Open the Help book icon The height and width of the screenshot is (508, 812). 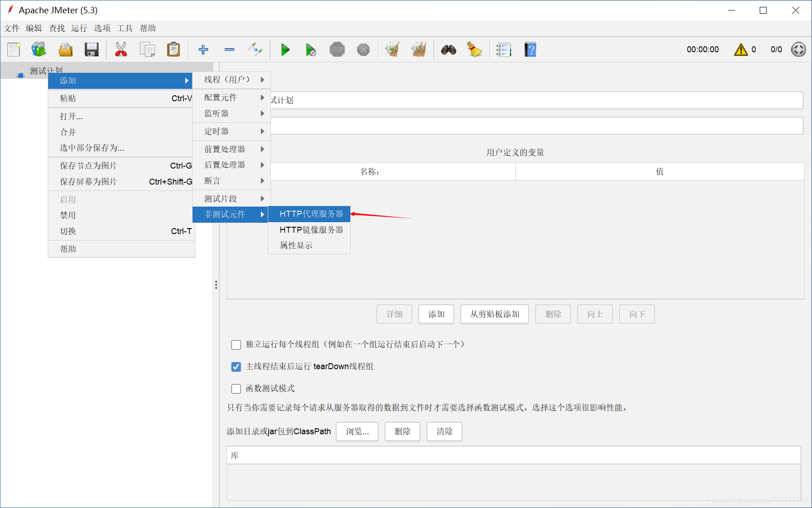(x=530, y=49)
